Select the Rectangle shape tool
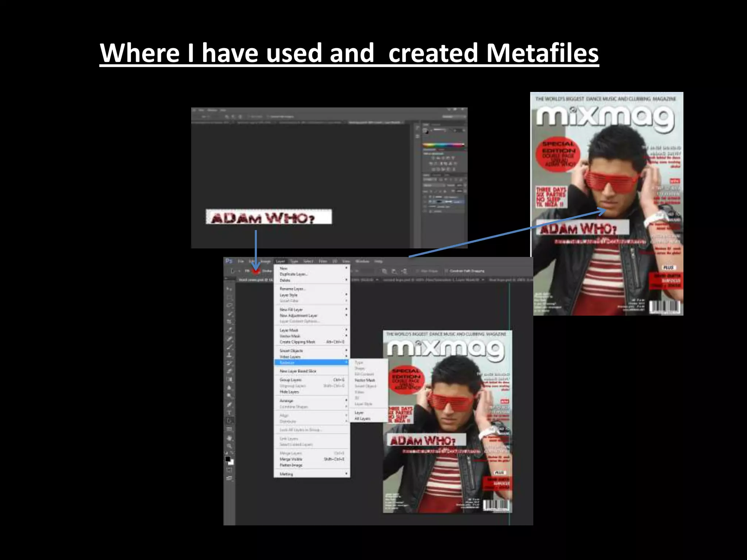Screen dimensions: 747x560 [x=229, y=429]
